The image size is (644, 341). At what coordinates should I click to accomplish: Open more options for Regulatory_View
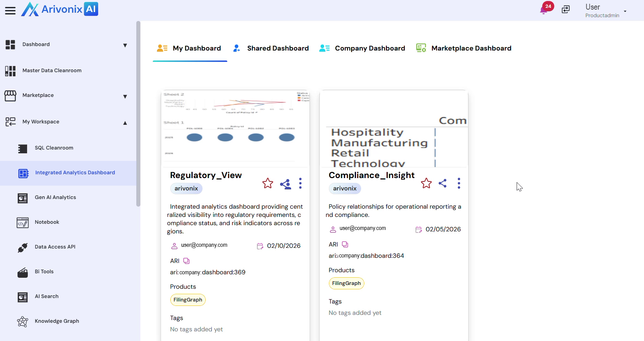(300, 183)
